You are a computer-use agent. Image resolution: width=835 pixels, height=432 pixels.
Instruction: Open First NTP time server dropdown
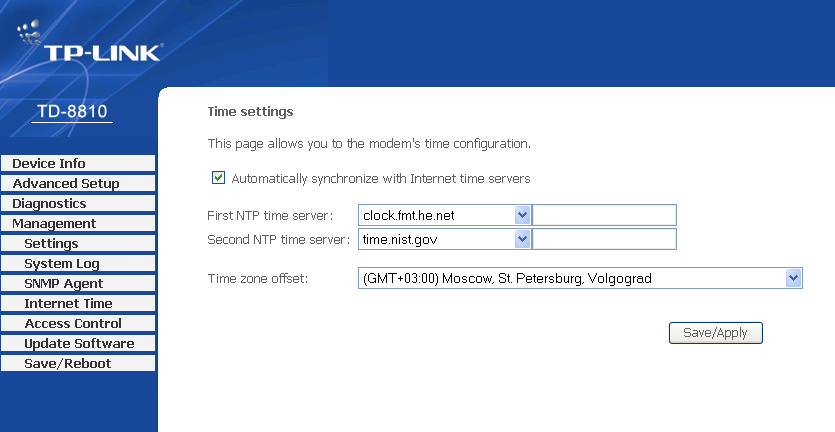click(522, 215)
